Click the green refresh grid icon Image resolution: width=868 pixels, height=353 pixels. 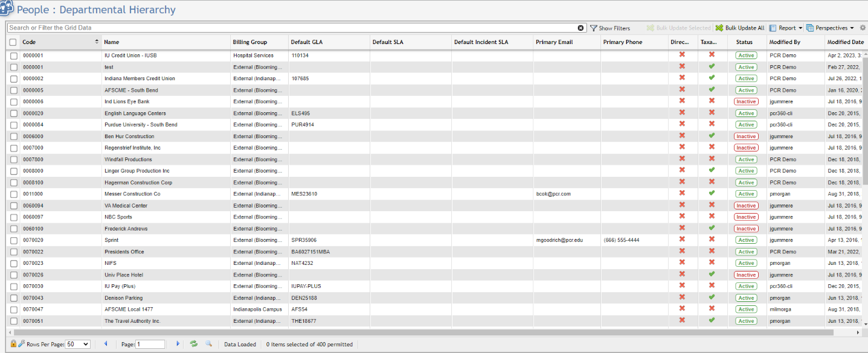coord(194,344)
